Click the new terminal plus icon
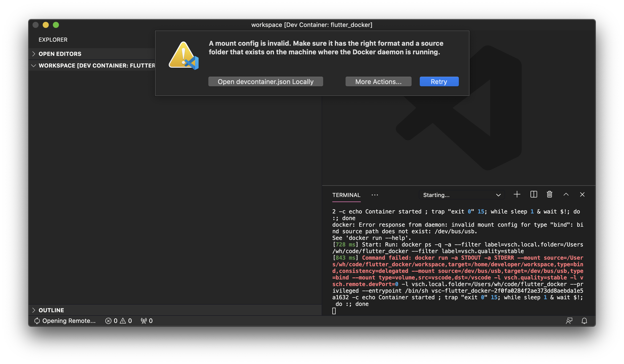 click(517, 195)
